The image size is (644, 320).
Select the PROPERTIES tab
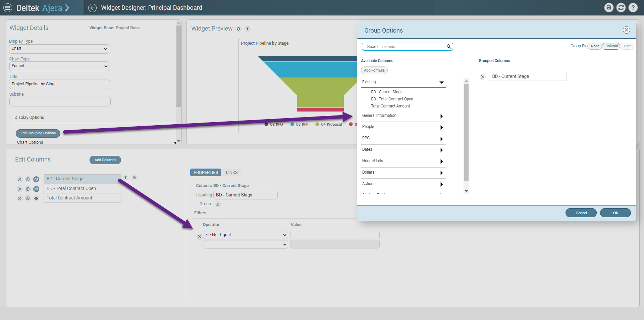205,172
